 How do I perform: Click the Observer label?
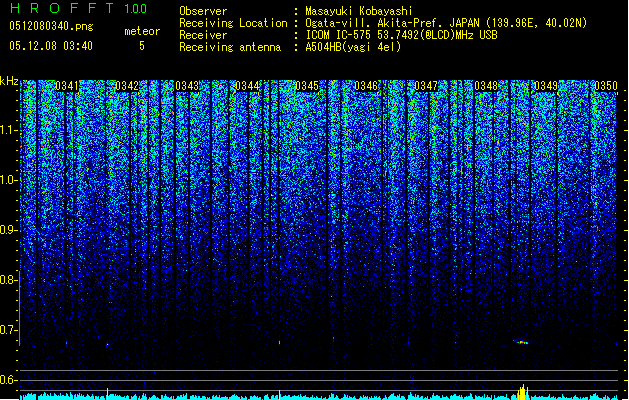click(203, 11)
